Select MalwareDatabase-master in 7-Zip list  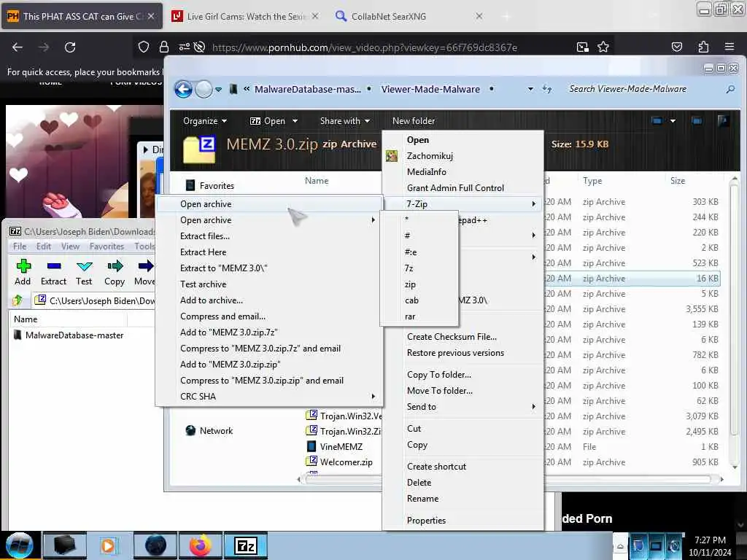pos(74,335)
